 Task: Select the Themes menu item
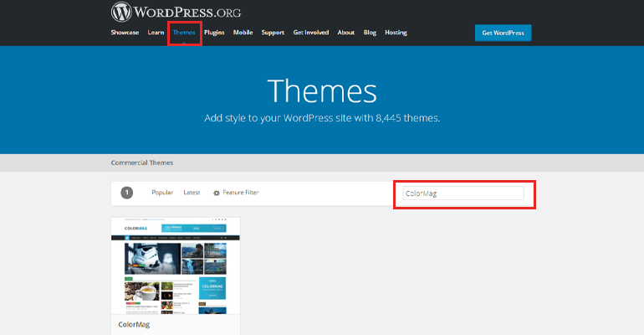click(x=184, y=33)
